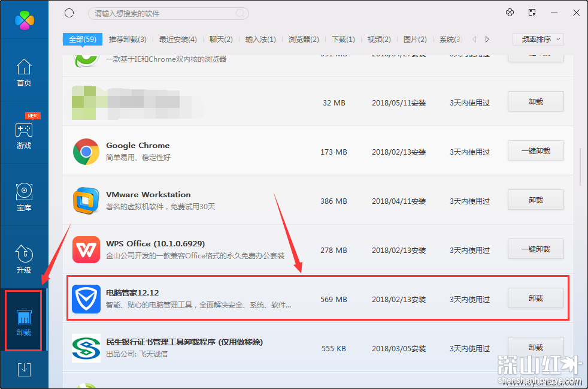Click the Google Chrome app icon
Image resolution: width=588 pixels, height=389 pixels.
pos(86,152)
